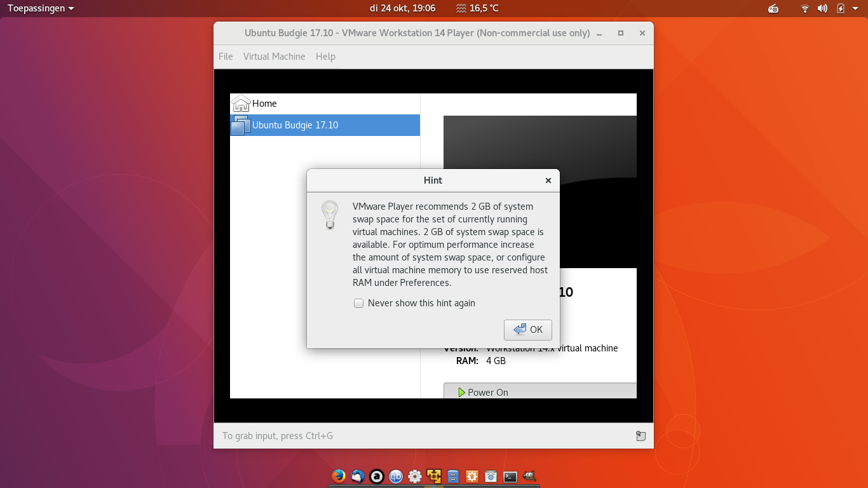This screenshot has height=488, width=868.
Task: Click the 'RAM:' label in VM details
Action: (467, 361)
